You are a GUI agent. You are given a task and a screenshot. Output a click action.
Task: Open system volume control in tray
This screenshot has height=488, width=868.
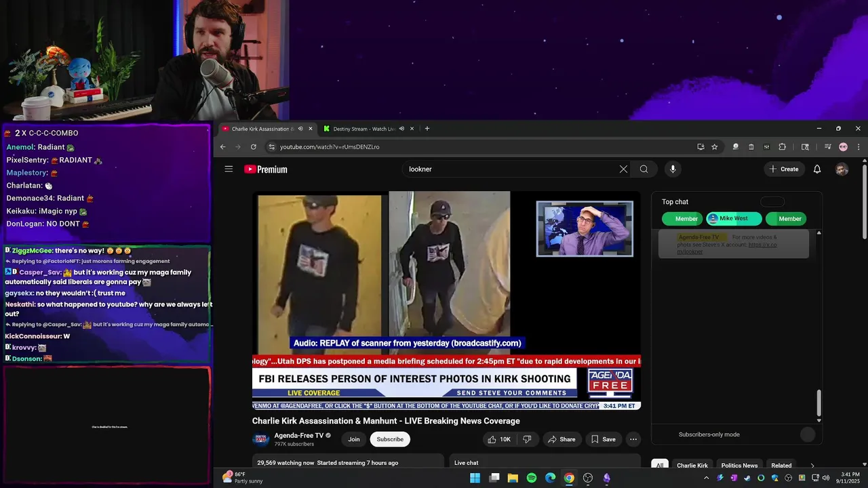(x=825, y=478)
